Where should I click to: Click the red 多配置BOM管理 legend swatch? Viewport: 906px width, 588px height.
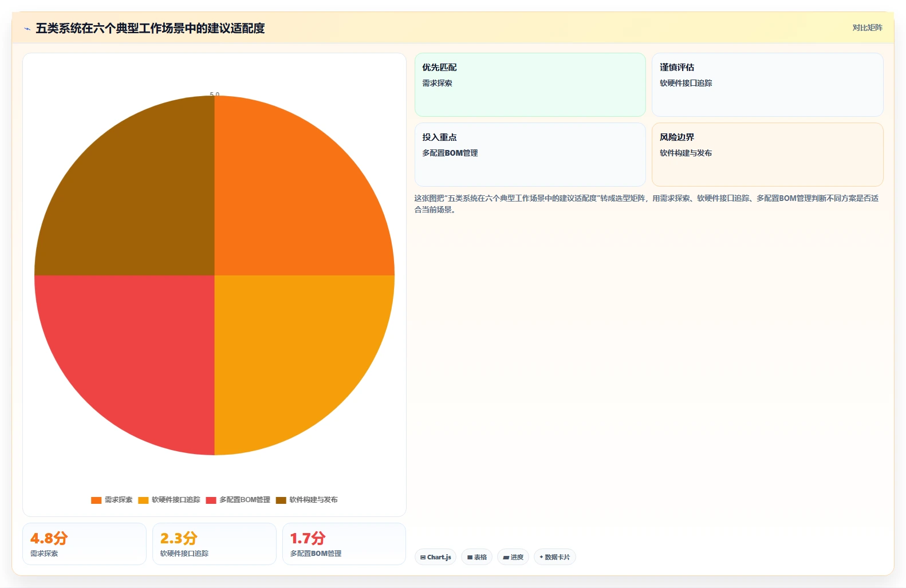click(211, 500)
